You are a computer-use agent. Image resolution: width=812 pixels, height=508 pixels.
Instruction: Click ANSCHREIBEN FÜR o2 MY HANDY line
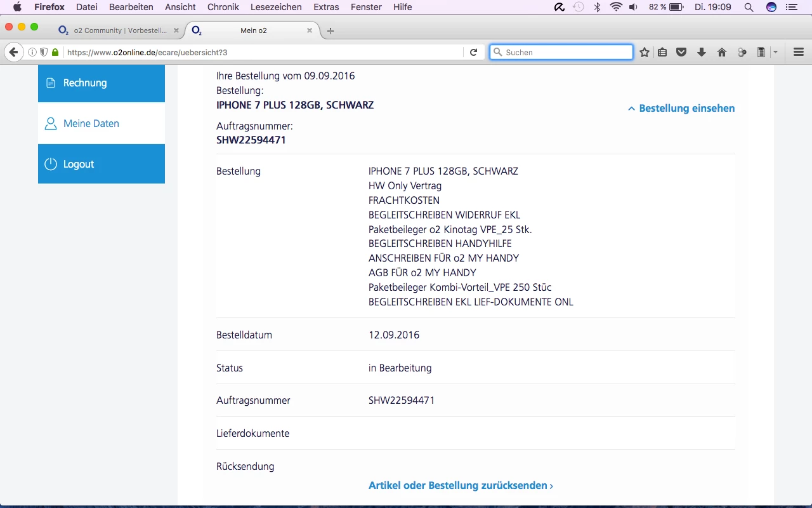click(x=444, y=258)
